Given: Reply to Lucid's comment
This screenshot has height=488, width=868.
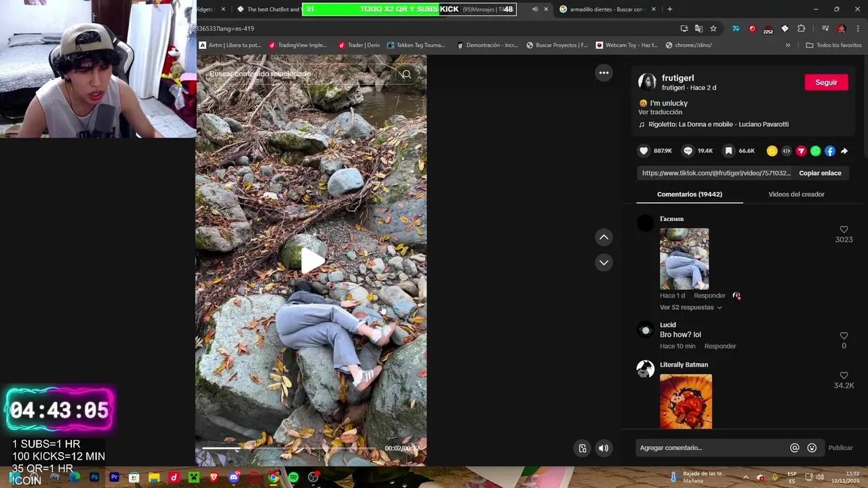Looking at the screenshot, I should 720,346.
